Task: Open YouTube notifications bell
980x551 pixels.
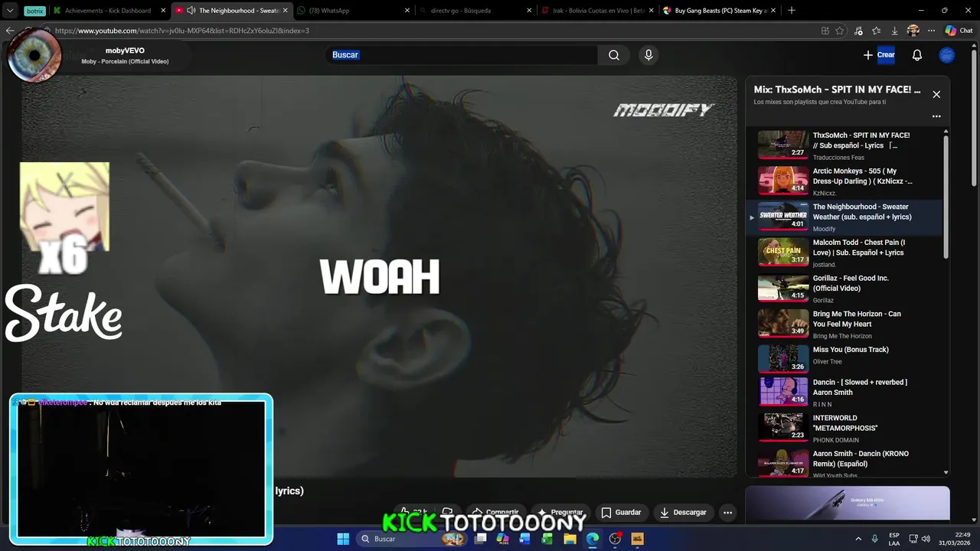Action: pyautogui.click(x=917, y=55)
